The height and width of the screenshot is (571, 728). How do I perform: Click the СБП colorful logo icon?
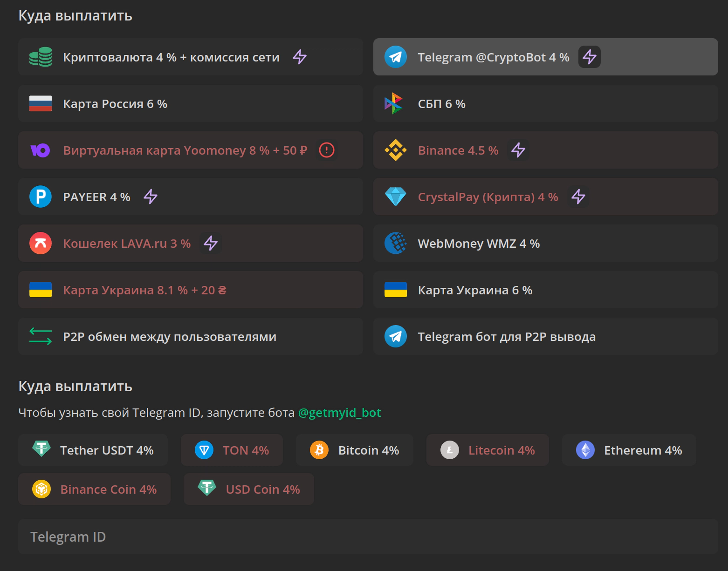click(x=393, y=103)
